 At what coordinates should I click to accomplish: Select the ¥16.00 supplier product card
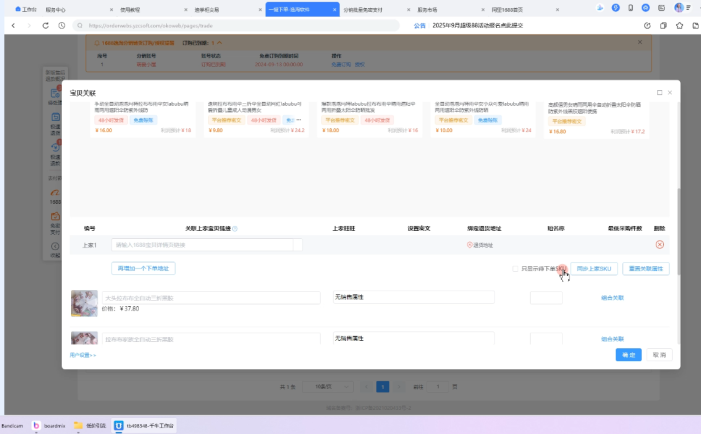coord(143,118)
